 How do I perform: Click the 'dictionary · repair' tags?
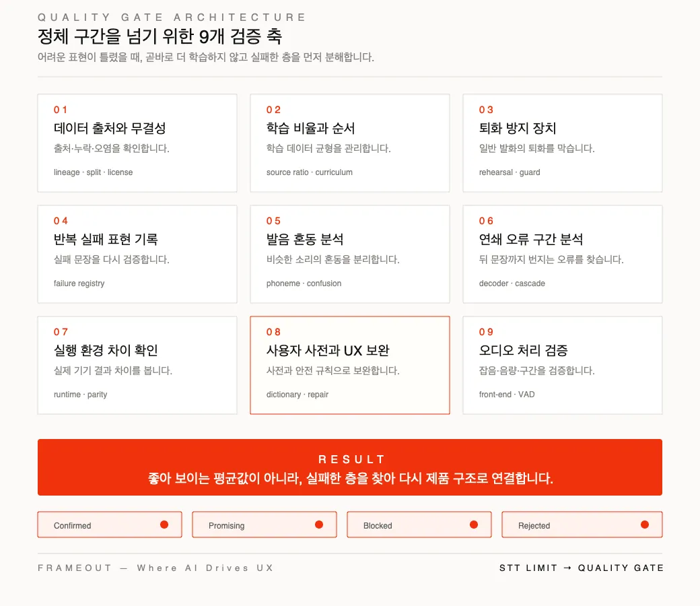pyautogui.click(x=297, y=395)
